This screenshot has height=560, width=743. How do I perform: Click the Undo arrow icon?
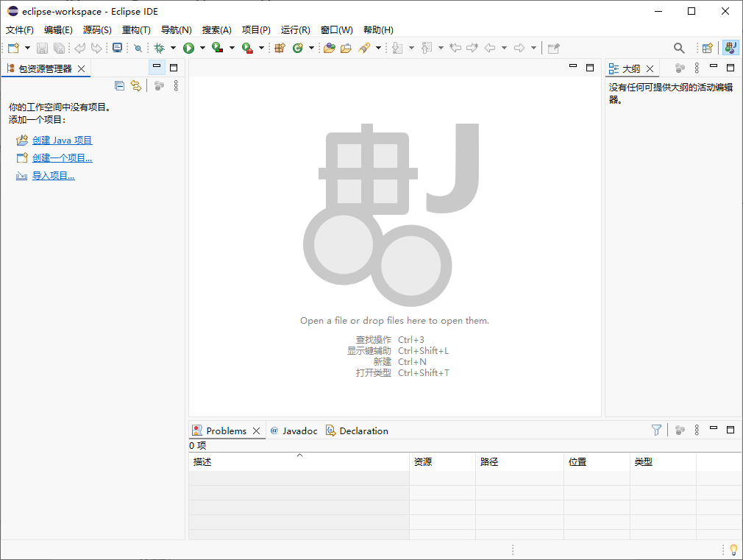coord(80,48)
